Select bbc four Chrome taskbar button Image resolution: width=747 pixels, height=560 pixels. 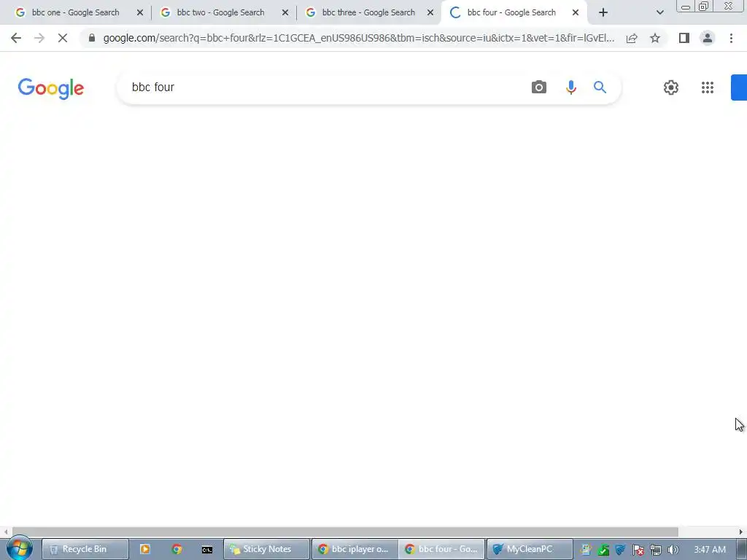tap(441, 549)
